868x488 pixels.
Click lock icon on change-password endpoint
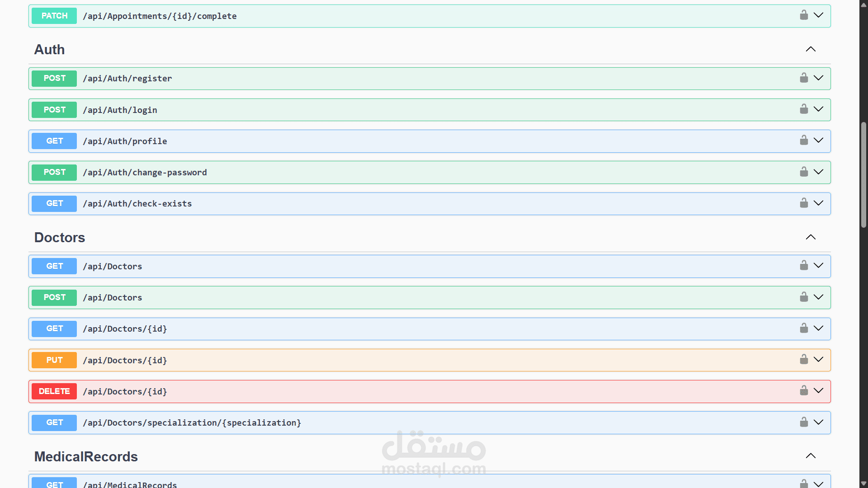click(x=804, y=172)
